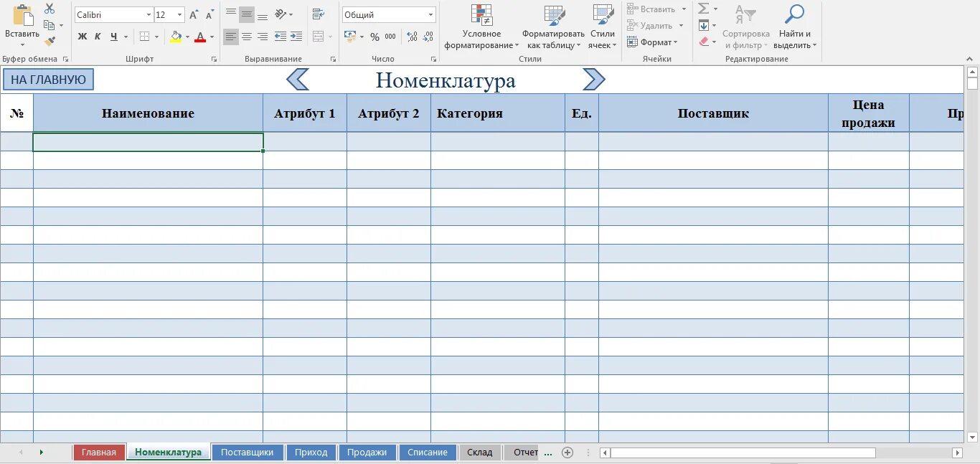Viewport: 980px width, 464px height.
Task: Apply yellow fill color bucket
Action: [x=176, y=37]
